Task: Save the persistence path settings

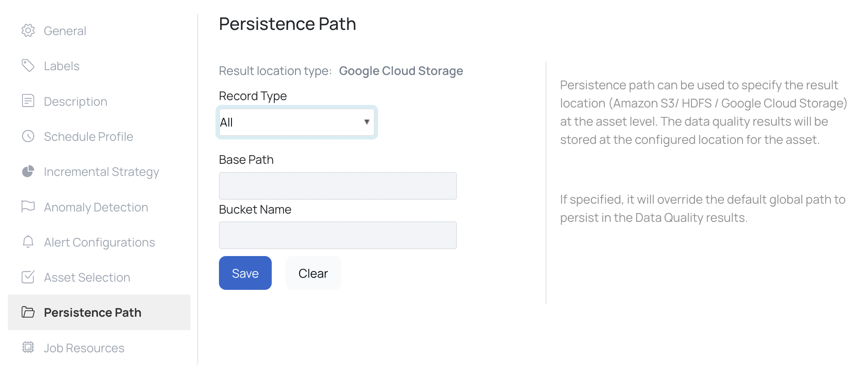Action: [245, 273]
